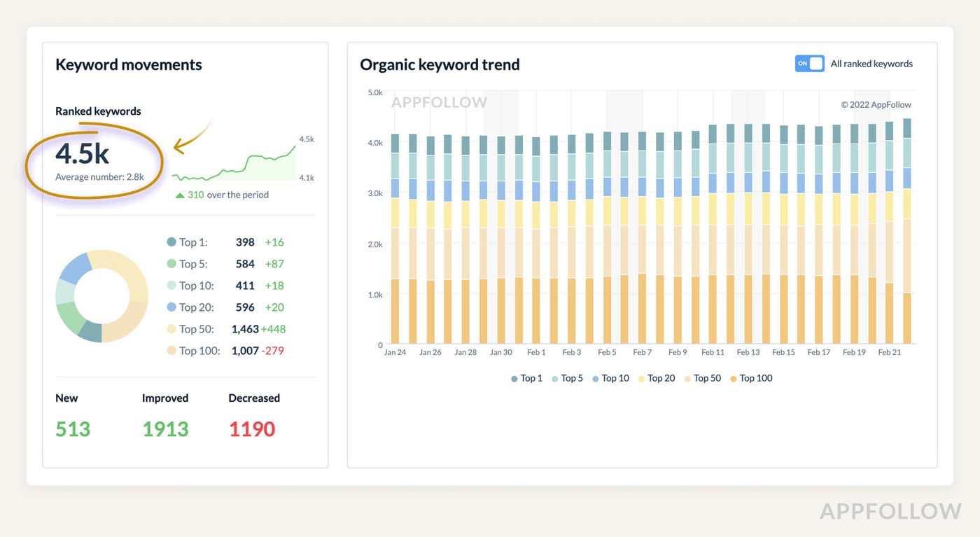Click the Top 10 dot in chart legend
The image size is (980, 537).
coord(595,379)
